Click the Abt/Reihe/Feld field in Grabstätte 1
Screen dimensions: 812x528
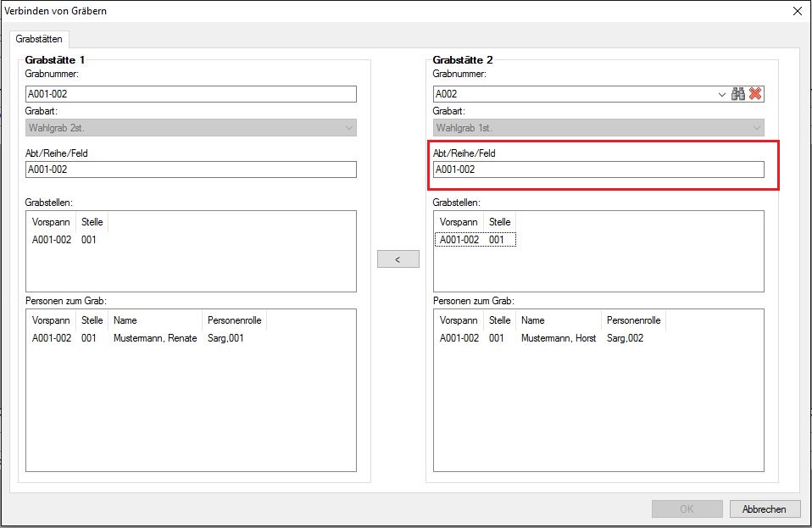191,170
